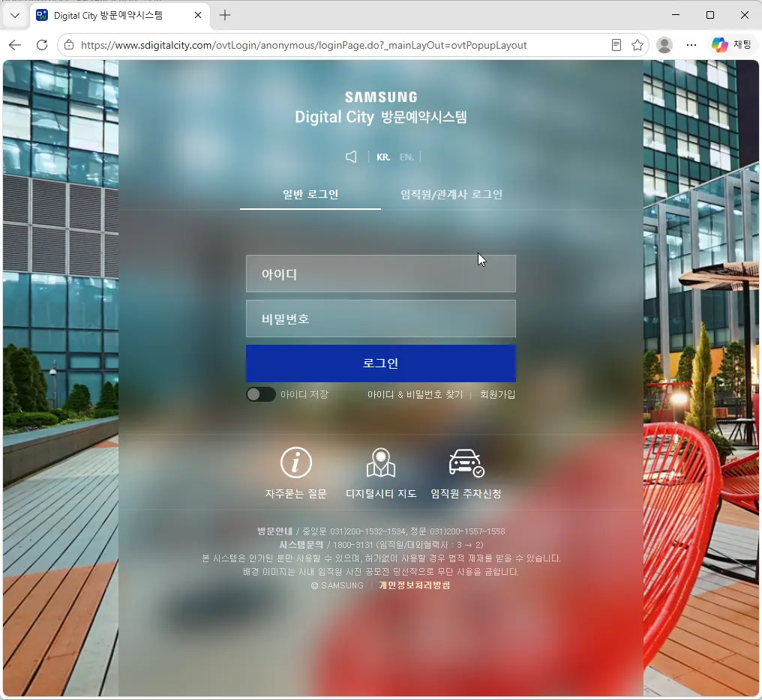Open 임직원 주차신청 car icon
Screen dimensions: 762x700
tap(466, 462)
